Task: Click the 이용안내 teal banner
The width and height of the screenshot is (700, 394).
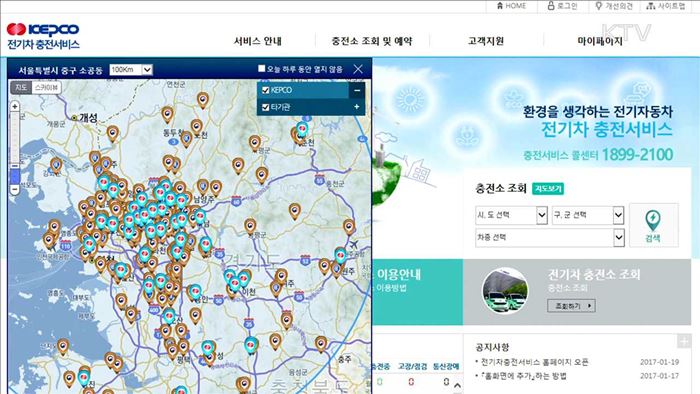Action: (417, 292)
